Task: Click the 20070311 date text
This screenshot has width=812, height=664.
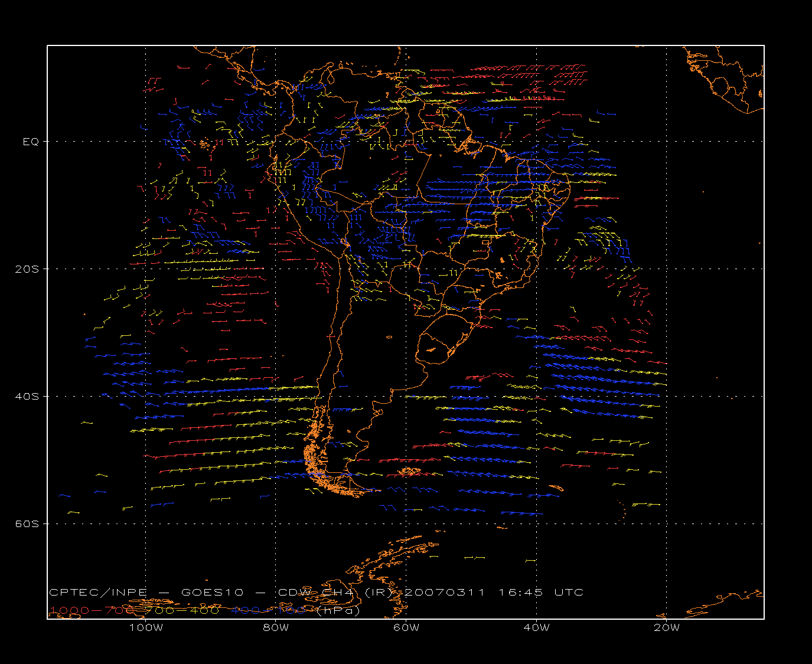Action: pyautogui.click(x=444, y=593)
